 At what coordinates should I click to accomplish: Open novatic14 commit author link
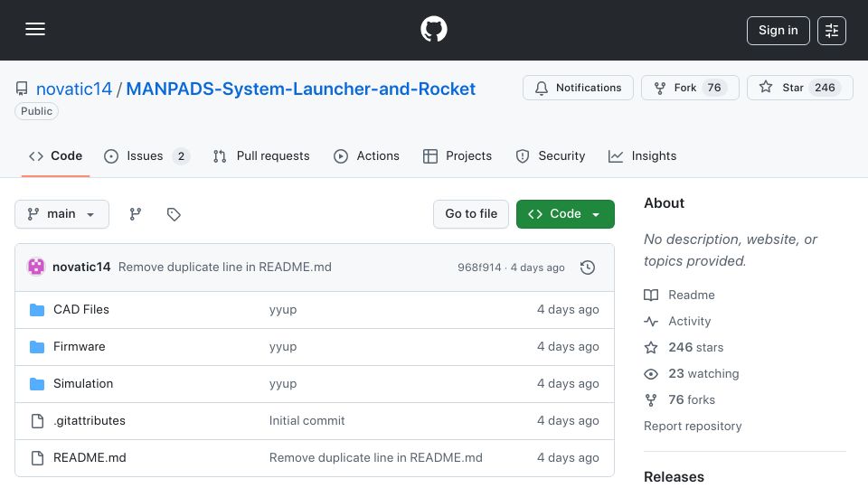click(x=81, y=267)
